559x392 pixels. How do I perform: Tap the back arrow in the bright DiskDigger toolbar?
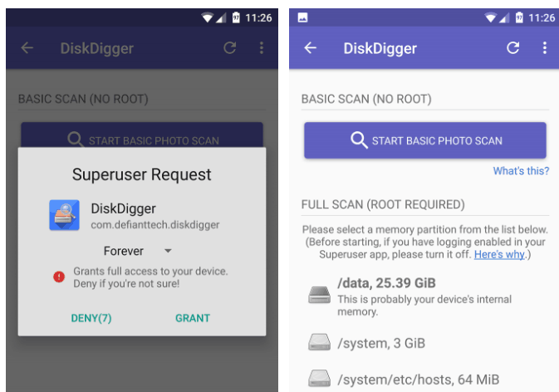pyautogui.click(x=311, y=48)
